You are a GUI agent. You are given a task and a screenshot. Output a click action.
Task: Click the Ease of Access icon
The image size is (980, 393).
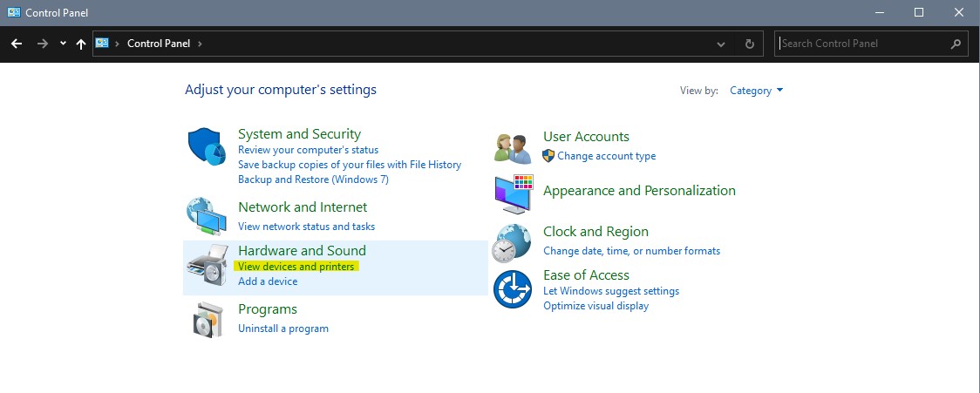(513, 289)
